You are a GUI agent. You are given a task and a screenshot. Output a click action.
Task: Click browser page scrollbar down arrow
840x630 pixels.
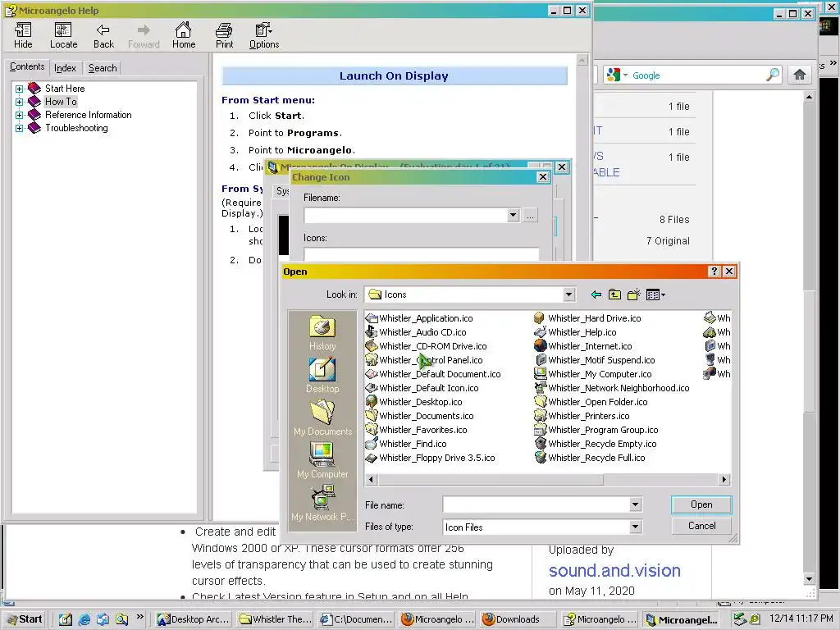[809, 579]
